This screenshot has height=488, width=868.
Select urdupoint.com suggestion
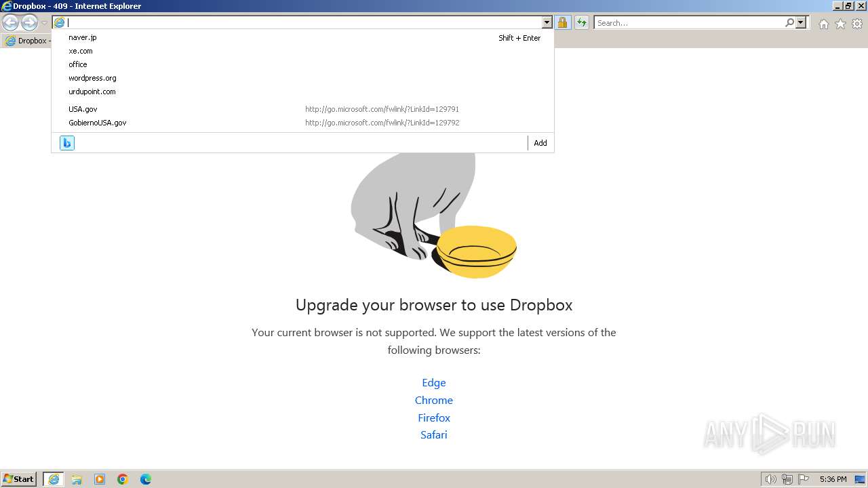(302, 91)
